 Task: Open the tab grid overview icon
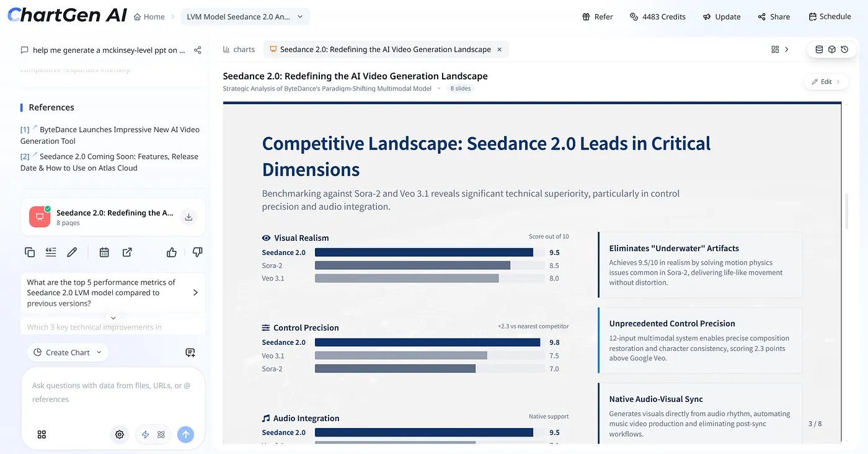tap(774, 50)
